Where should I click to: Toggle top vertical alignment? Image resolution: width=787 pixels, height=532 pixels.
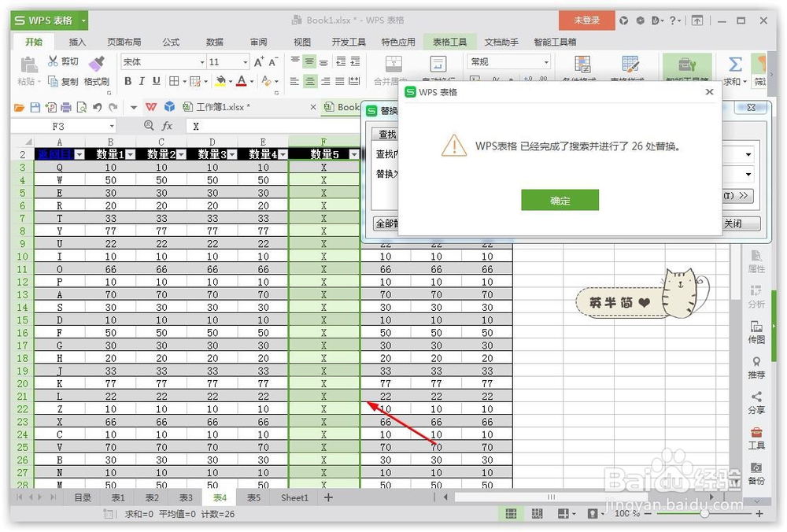coord(295,61)
